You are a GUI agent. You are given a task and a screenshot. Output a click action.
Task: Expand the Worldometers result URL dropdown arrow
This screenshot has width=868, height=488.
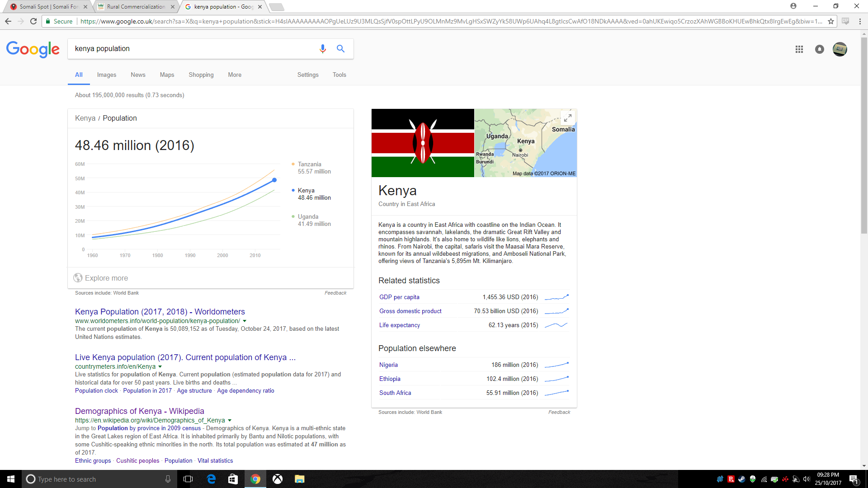245,321
